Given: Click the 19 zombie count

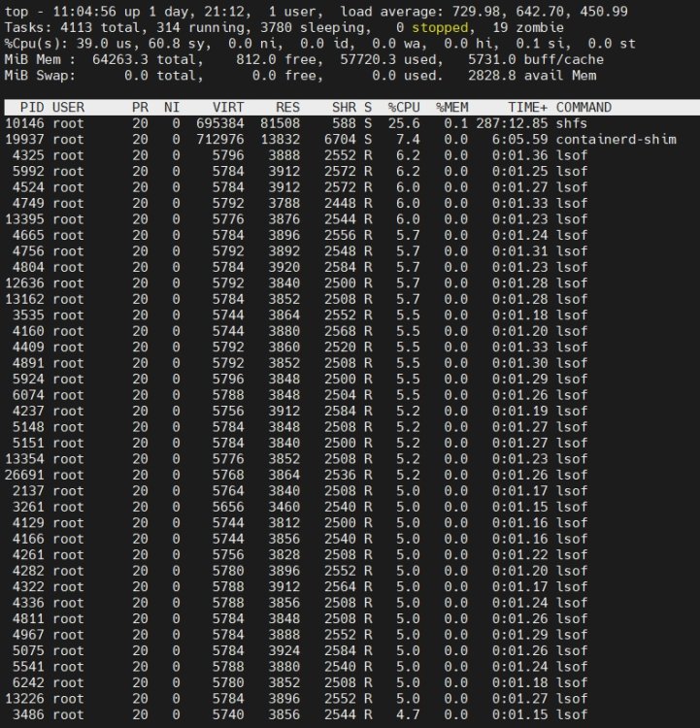Looking at the screenshot, I should tap(528, 27).
